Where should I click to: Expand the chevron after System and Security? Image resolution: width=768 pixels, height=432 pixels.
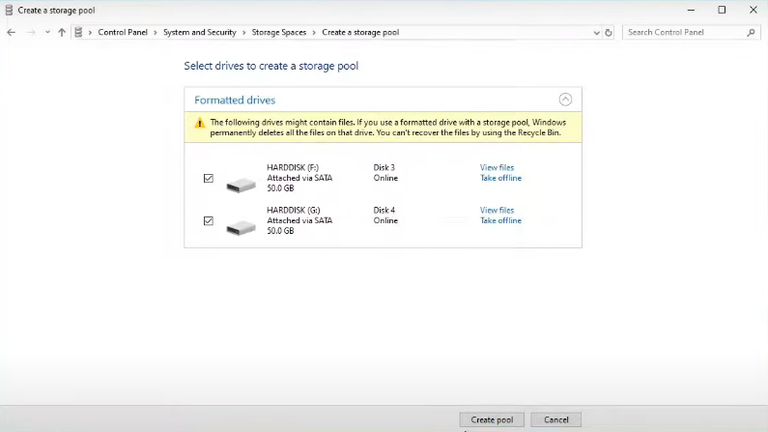(x=244, y=32)
